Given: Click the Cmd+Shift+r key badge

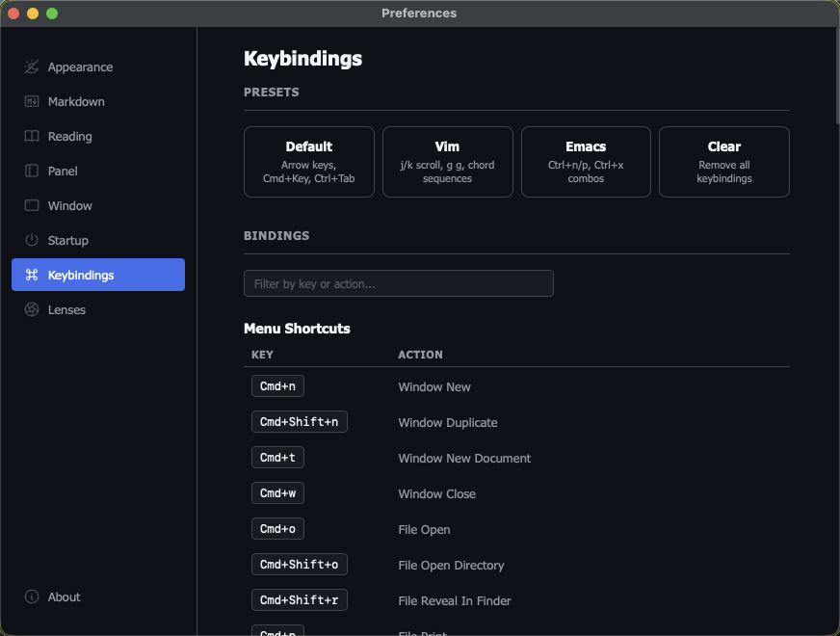Looking at the screenshot, I should 300,600.
